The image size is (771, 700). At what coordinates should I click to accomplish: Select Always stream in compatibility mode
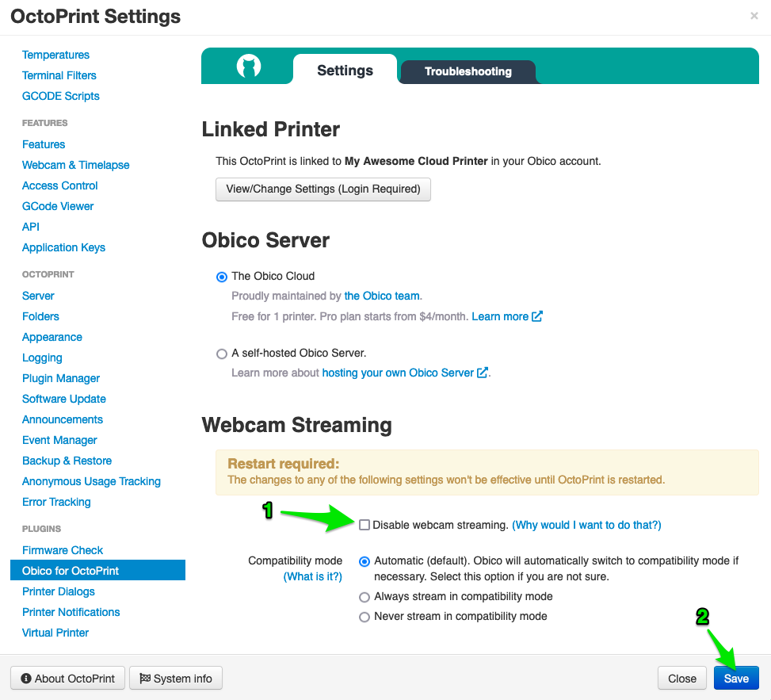[365, 597]
